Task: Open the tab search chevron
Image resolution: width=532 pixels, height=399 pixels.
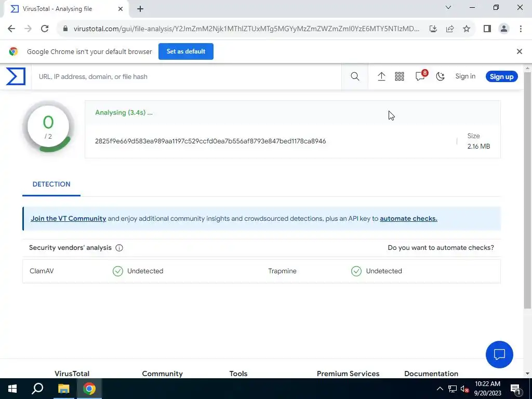Action: point(448,7)
